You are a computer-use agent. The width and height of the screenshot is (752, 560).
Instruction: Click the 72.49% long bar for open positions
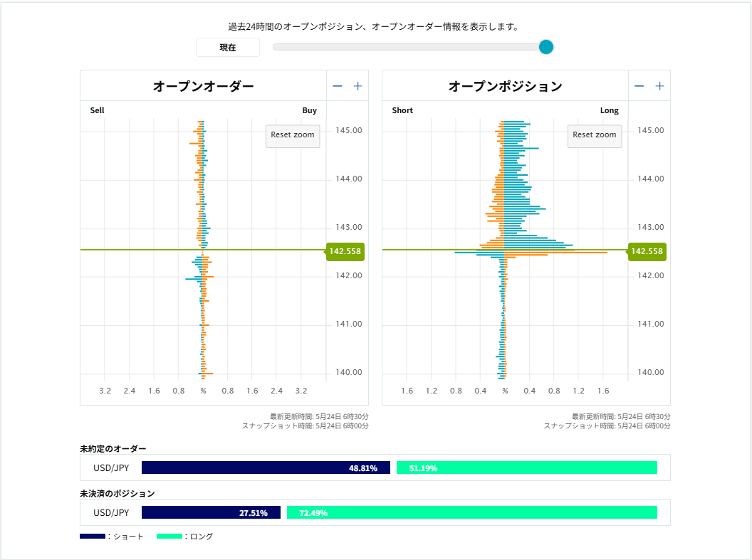point(472,512)
